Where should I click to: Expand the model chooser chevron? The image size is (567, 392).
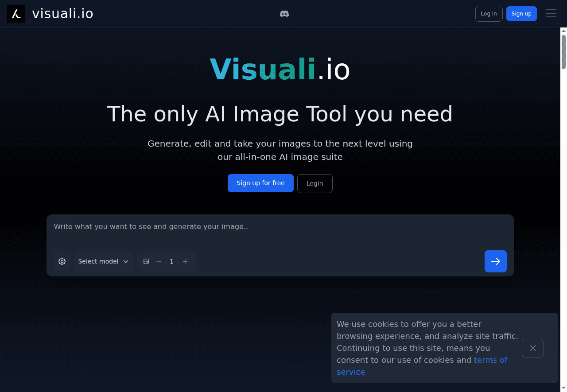pos(126,261)
